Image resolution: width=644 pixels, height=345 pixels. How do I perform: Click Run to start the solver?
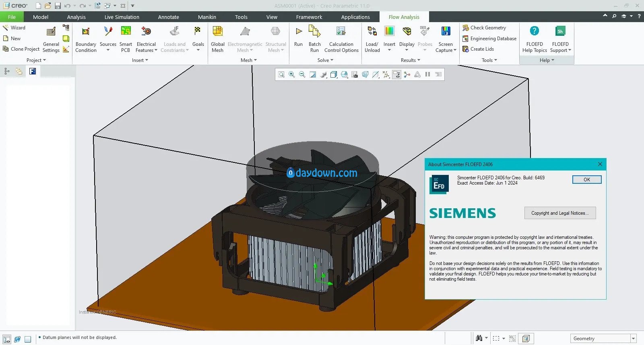pyautogui.click(x=298, y=37)
